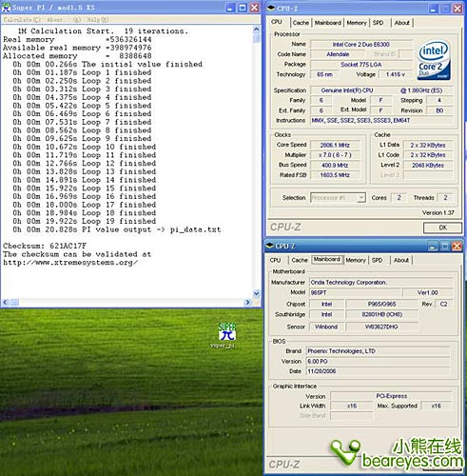Click Super PI vertical scrollbar up arrow
Image resolution: width=467 pixels, height=476 pixels.
256,30
